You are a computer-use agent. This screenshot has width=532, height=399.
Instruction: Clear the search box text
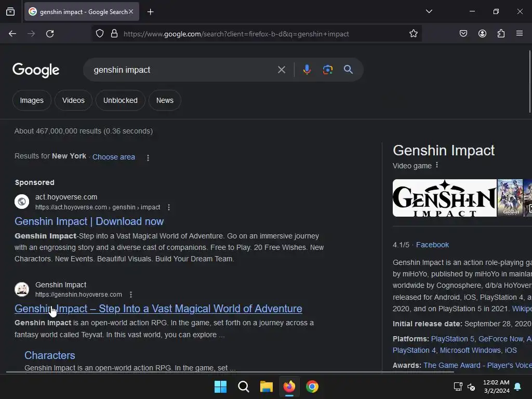coord(281,70)
